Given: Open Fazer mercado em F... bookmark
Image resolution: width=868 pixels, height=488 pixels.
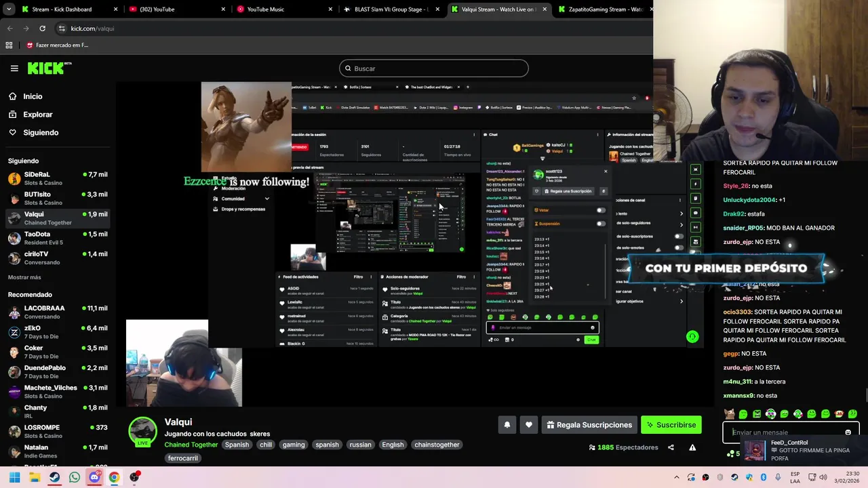Looking at the screenshot, I should pos(58,45).
